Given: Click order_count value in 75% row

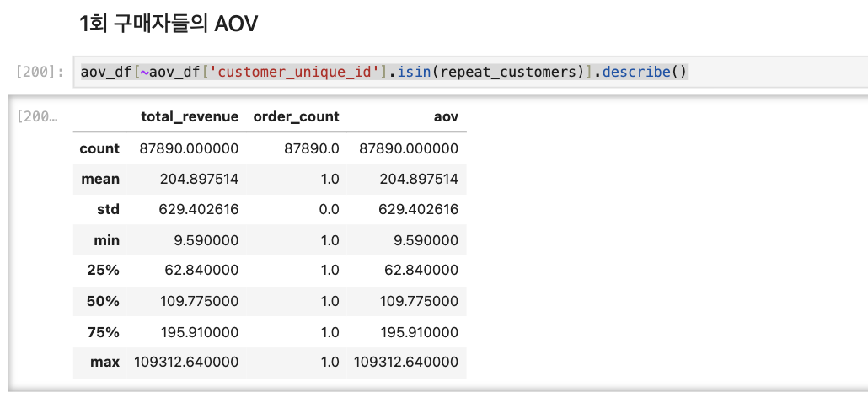Looking at the screenshot, I should pos(330,332).
